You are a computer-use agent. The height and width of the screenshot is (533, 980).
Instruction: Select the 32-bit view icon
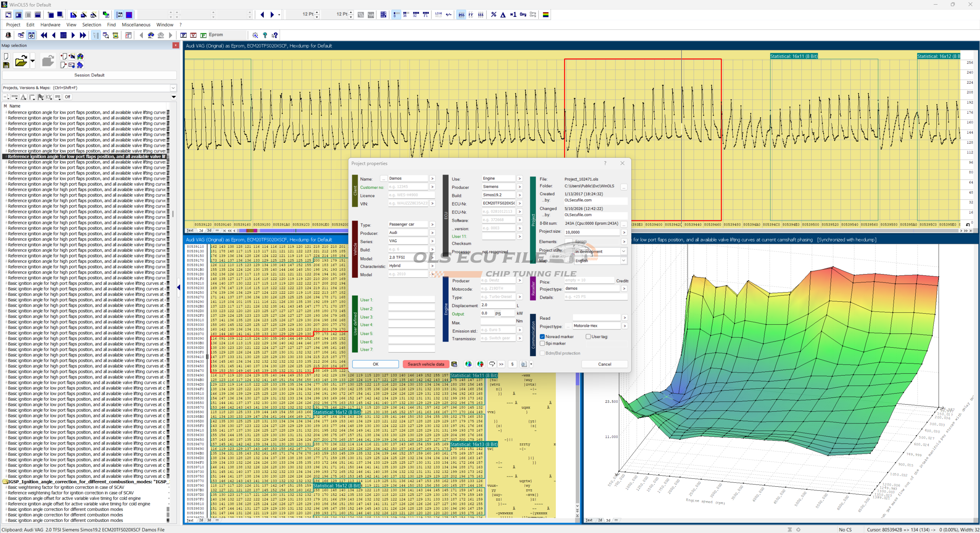[416, 15]
